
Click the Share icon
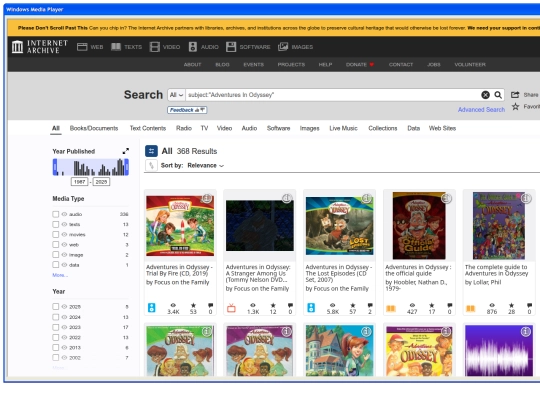(x=515, y=95)
